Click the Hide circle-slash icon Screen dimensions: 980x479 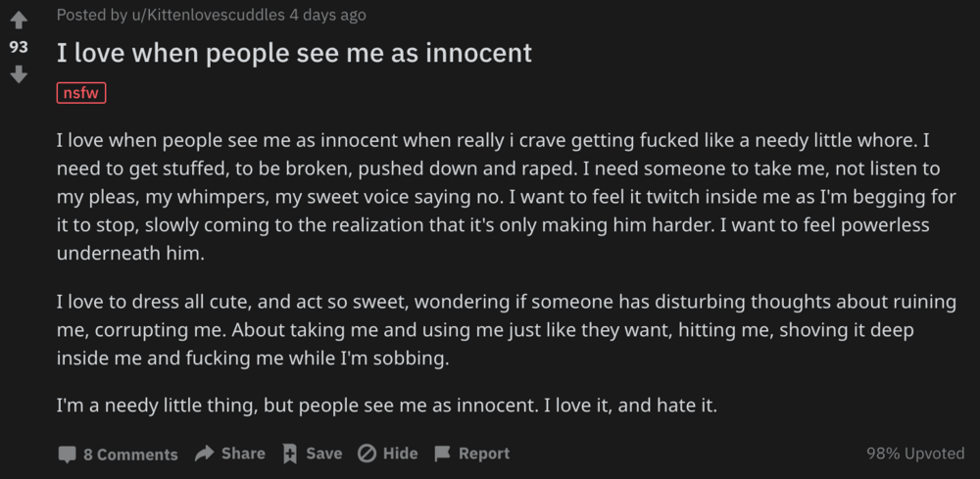367,454
